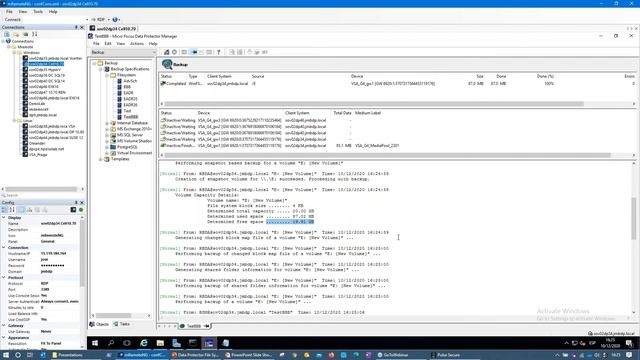Select the remote connection tab
This screenshot has height=360, width=640.
(113, 29)
